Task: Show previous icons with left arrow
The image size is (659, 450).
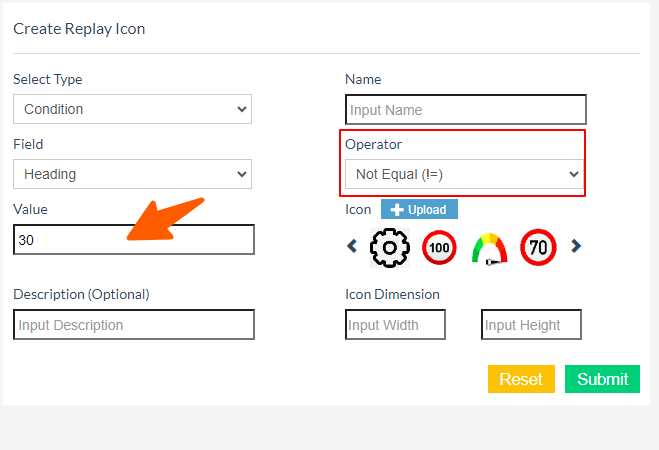Action: pos(352,246)
